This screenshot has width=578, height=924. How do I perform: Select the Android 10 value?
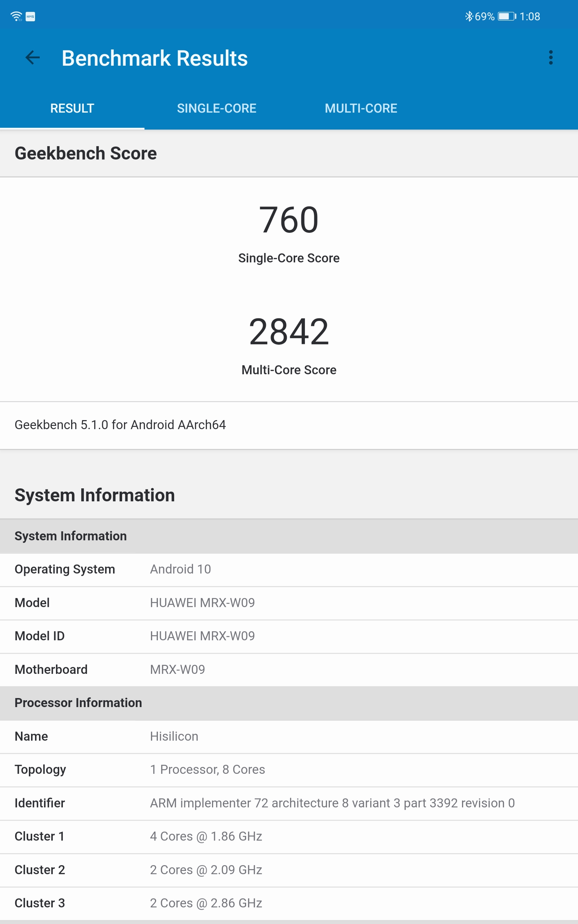180,569
